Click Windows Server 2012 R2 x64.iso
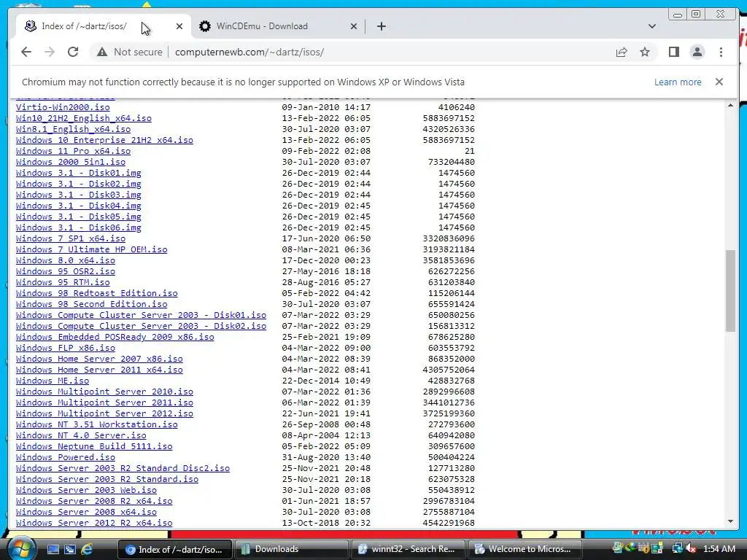Viewport: 747px width, 560px height. pos(94,524)
